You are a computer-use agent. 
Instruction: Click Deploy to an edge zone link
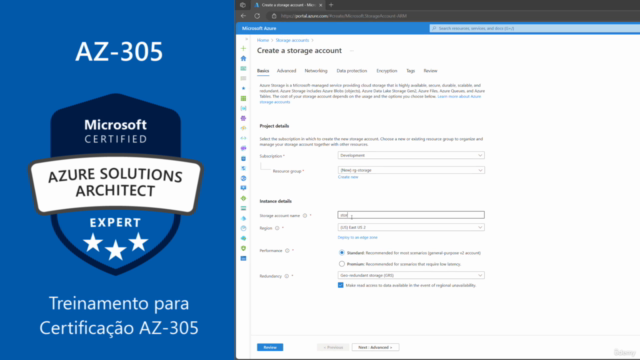(x=358, y=238)
